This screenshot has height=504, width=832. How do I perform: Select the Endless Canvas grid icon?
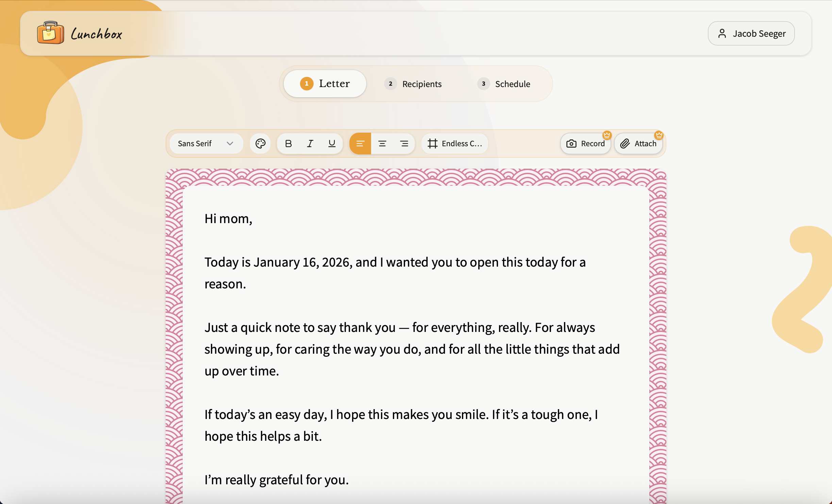pyautogui.click(x=433, y=144)
